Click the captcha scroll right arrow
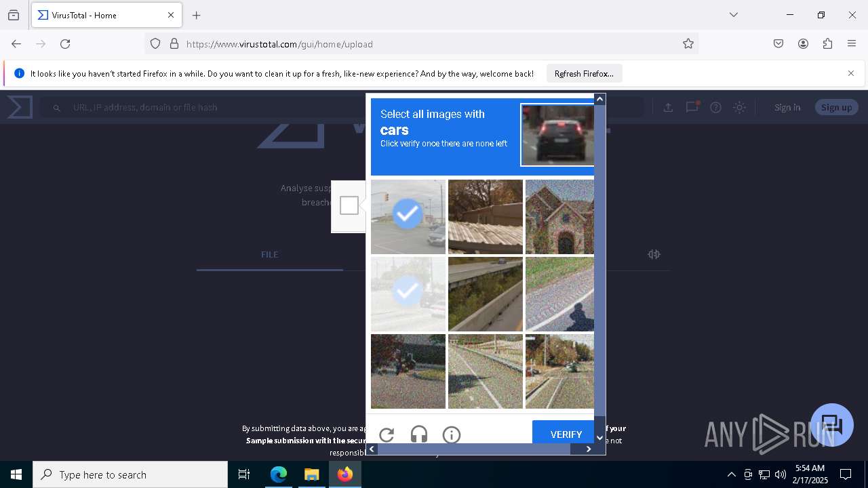Viewport: 868px width, 488px height. pyautogui.click(x=589, y=449)
